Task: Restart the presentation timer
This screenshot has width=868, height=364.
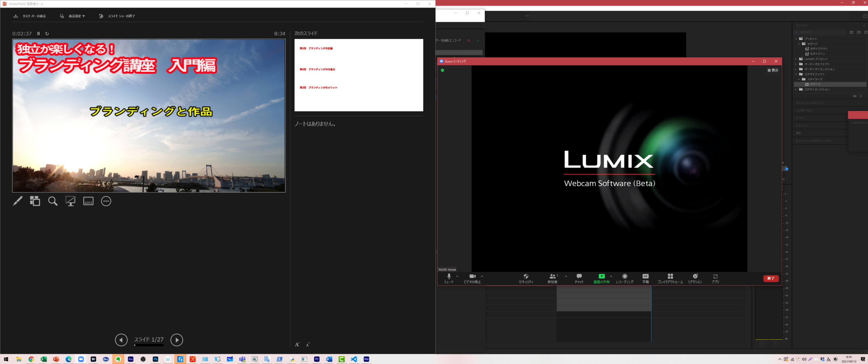Action: [47, 34]
